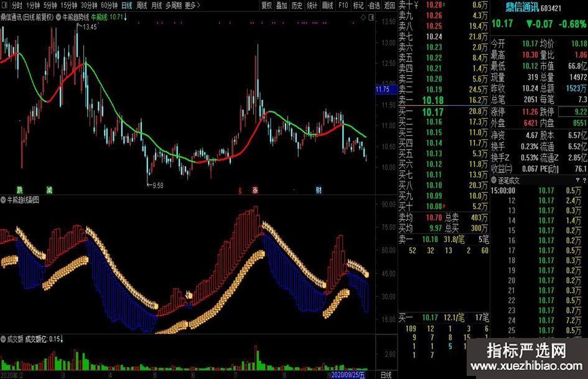Select the 30分钟 timeframe
This screenshot has width=588, height=379.
point(89,5)
